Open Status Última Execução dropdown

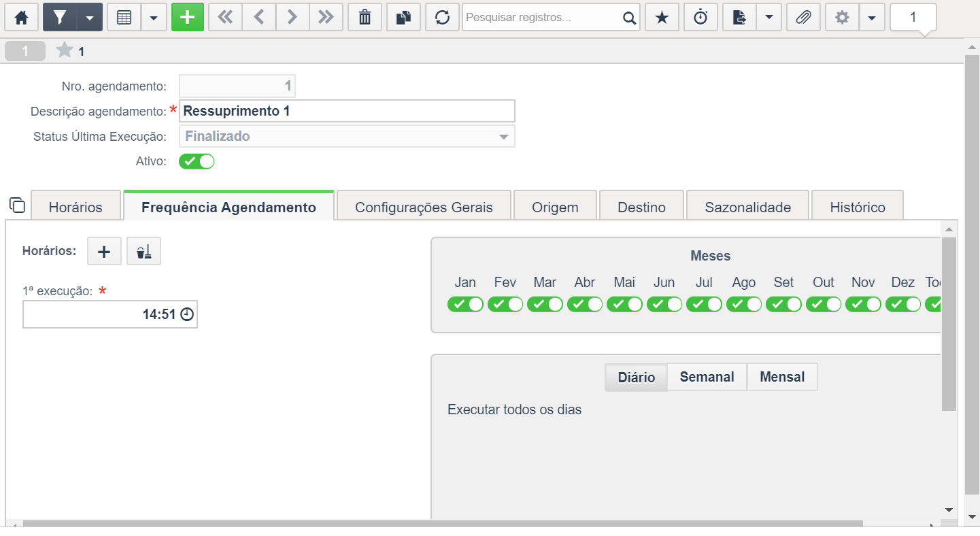(x=347, y=136)
